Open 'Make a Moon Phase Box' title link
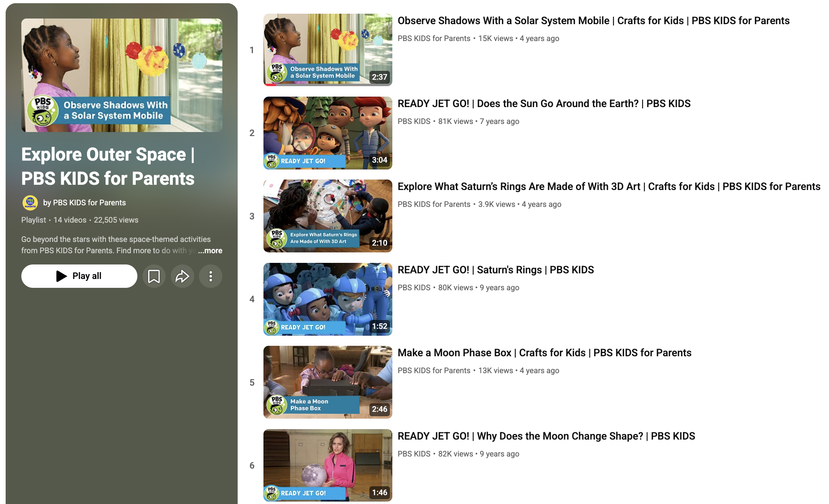 pos(544,353)
